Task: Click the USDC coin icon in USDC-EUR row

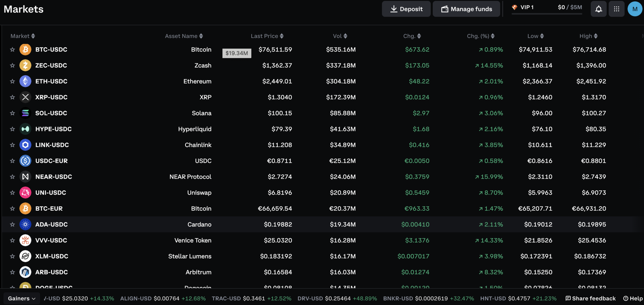Action: [25, 161]
